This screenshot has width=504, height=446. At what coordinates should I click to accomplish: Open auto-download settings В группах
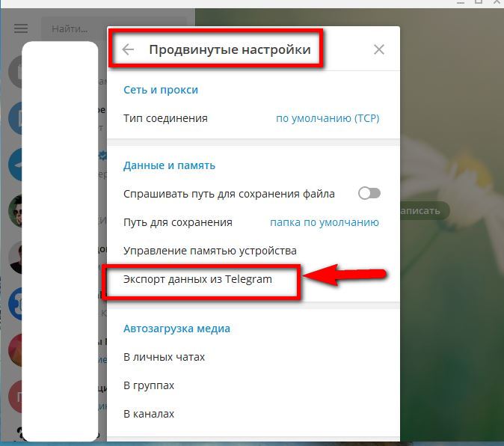point(253,385)
